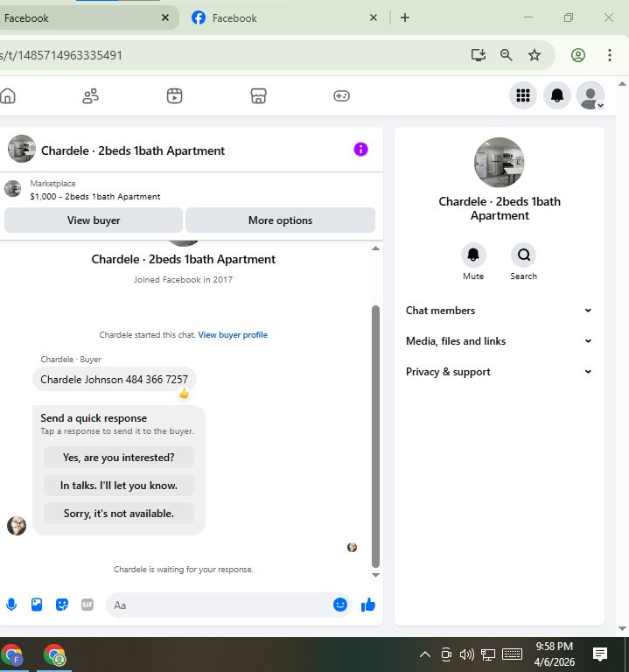This screenshot has height=672, width=629.
Task: Click the chat header listing thumbnail
Action: coord(21,149)
